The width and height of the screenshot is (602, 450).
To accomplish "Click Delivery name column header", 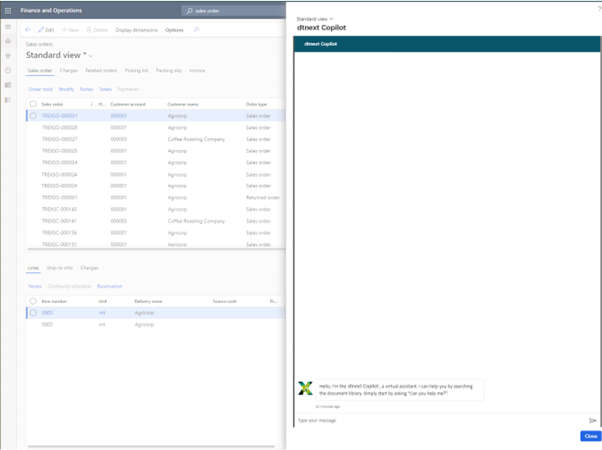I will (148, 301).
